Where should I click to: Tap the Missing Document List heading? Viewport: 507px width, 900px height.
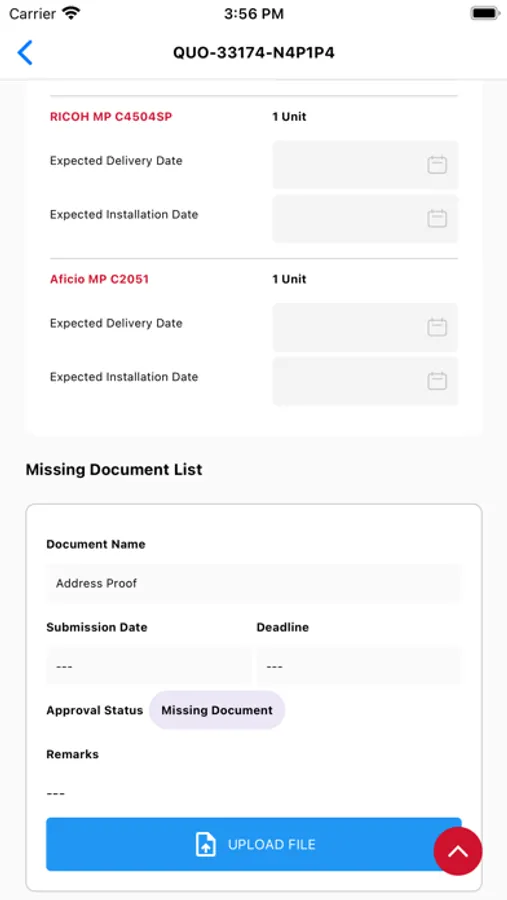(x=114, y=470)
